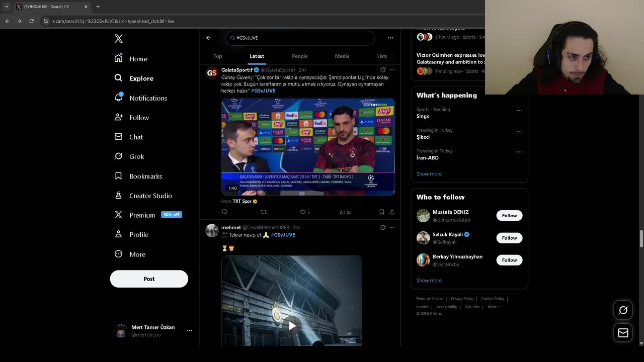Click the back arrow beside the search box
The image size is (644, 362).
tap(209, 38)
